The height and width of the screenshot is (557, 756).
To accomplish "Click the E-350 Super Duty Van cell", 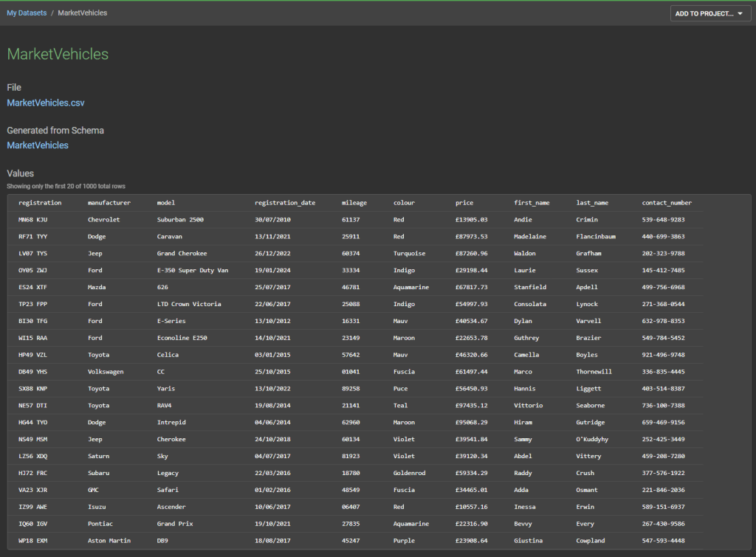I will point(193,271).
